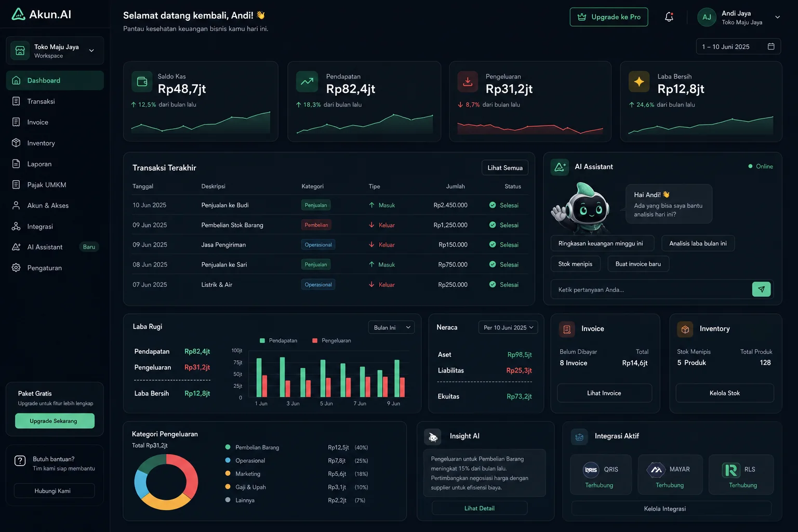The height and width of the screenshot is (532, 798).
Task: Click the Laba Bersih sparkle icon
Action: (639, 82)
